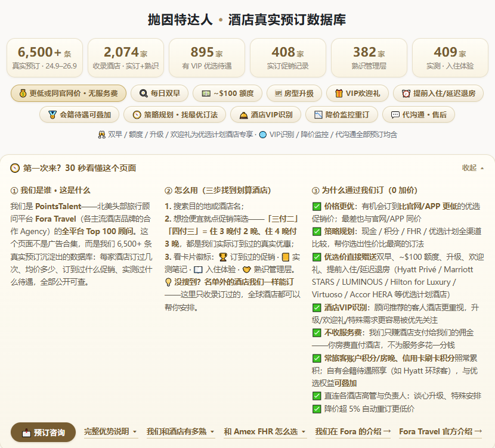The height and width of the screenshot is (448, 495).
Task: Click heading ① 我们是谁·这是什么
Action: 51,191
